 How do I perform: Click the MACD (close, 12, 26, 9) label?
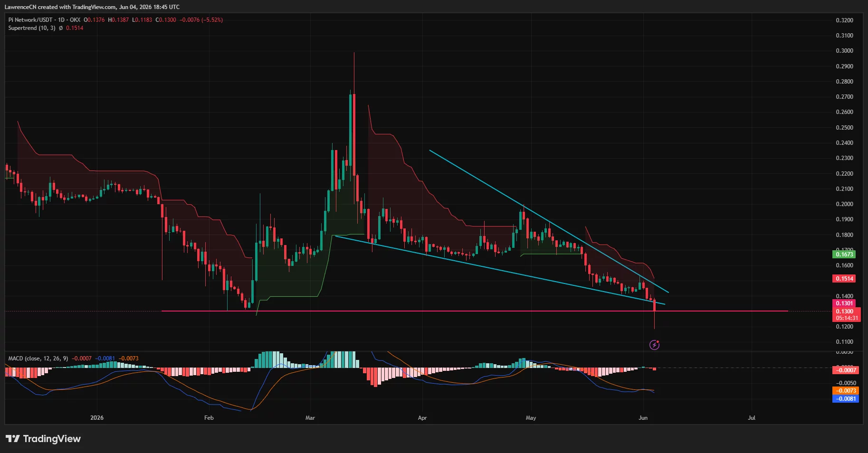(38, 359)
